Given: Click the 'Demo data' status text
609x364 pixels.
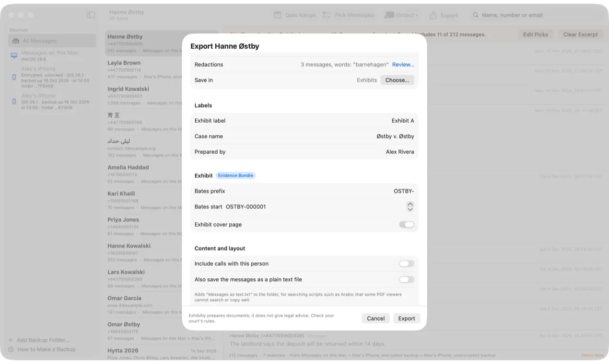Looking at the screenshot, I should coord(593,355).
